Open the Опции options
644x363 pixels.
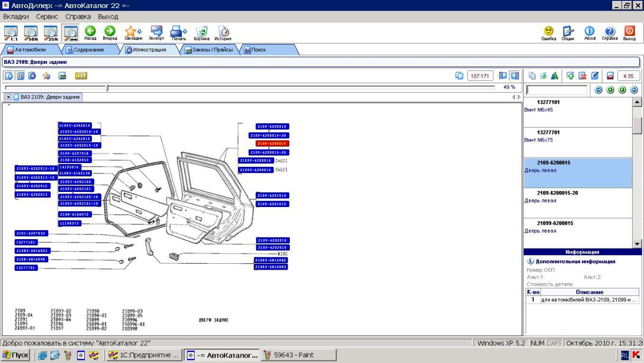tap(568, 33)
